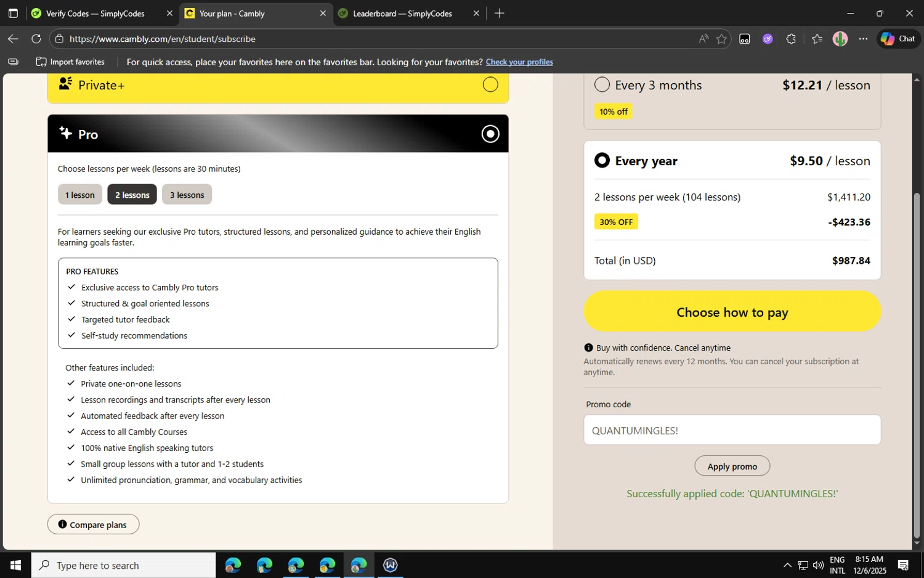Pick 2 lessons per week
924x578 pixels.
click(132, 195)
